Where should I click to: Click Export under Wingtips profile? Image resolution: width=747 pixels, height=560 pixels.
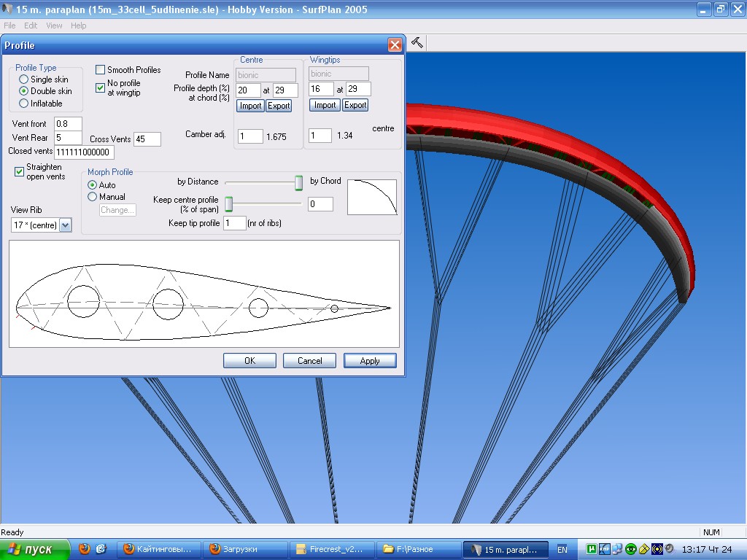pos(355,105)
